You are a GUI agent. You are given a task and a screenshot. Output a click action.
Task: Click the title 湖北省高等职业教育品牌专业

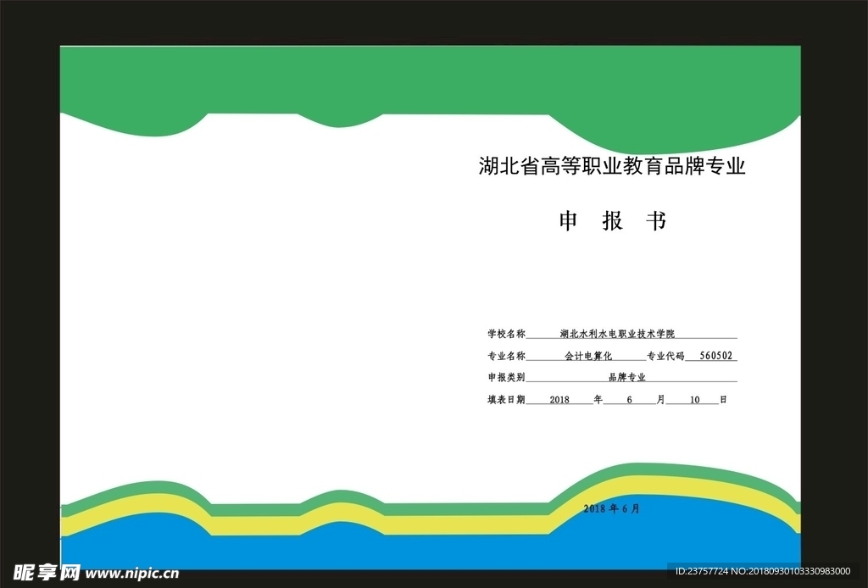[611, 167]
